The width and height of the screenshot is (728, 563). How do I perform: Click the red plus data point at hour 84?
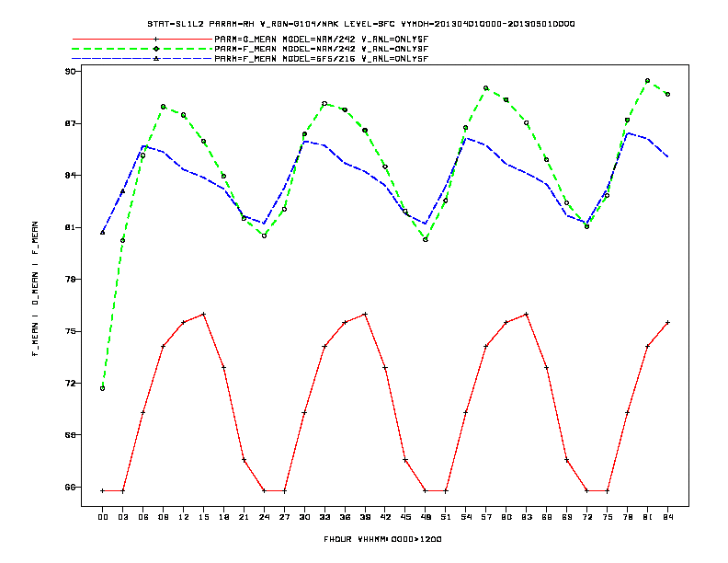pyautogui.click(x=667, y=322)
